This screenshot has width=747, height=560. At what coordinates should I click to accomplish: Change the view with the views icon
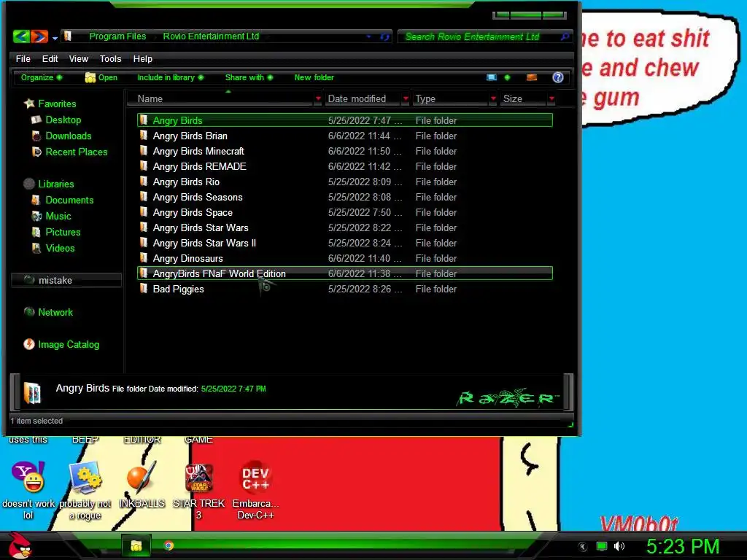coord(492,77)
